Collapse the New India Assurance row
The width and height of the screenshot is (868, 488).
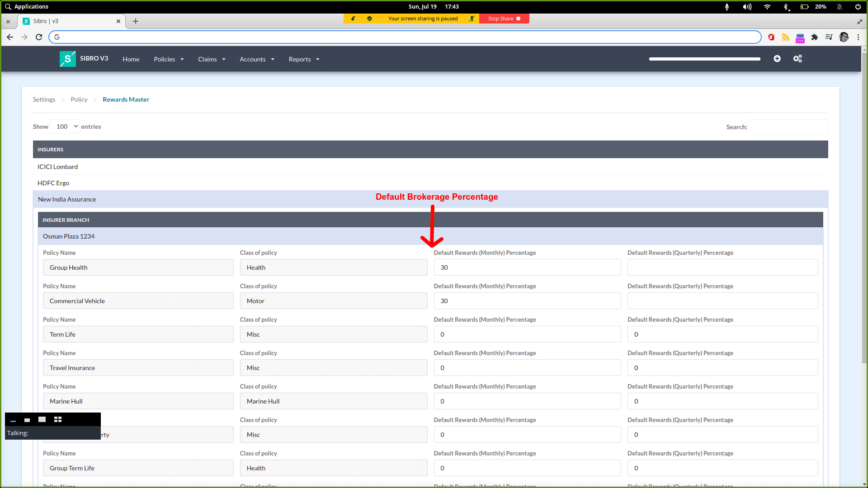(x=430, y=199)
